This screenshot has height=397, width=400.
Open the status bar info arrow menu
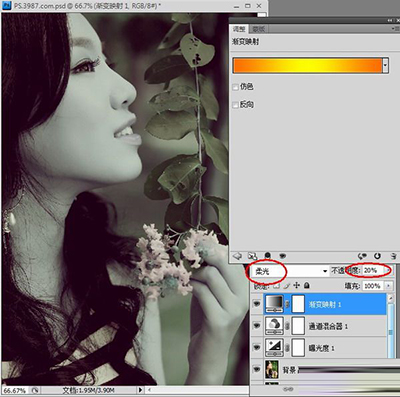140,390
